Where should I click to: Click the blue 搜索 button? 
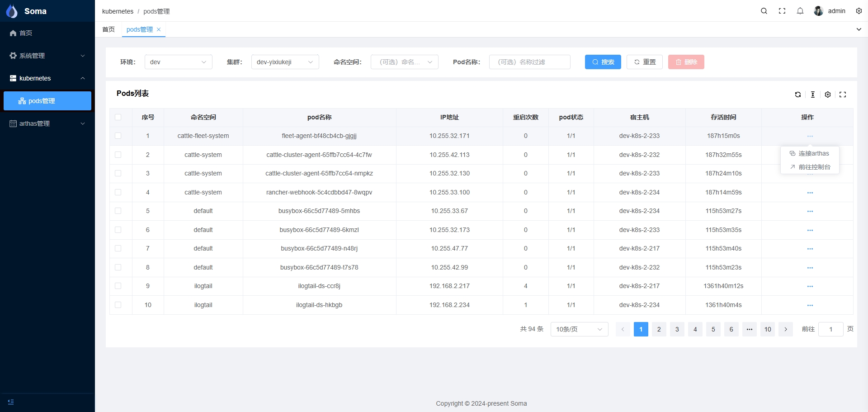(603, 62)
